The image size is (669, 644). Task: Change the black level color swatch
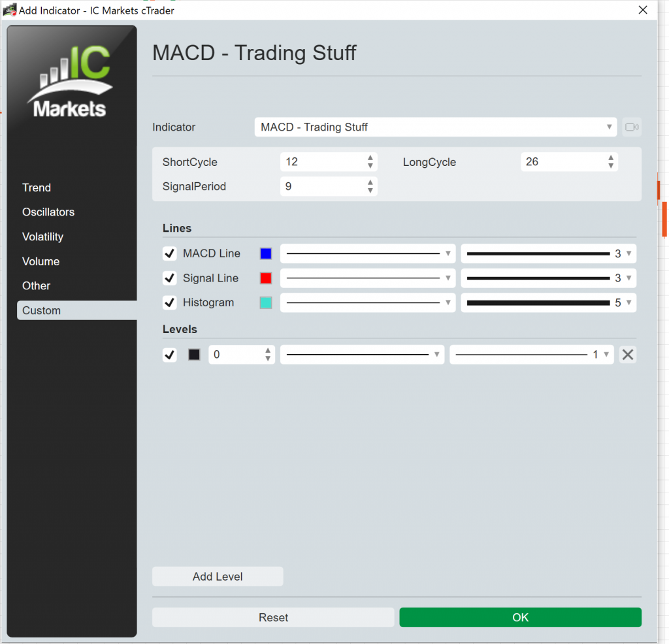pos(194,355)
